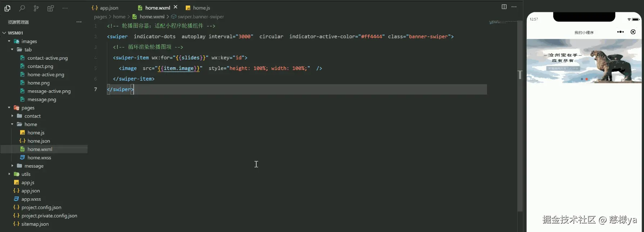This screenshot has height=232, width=644.
Task: Open the Search panel icon
Action: click(x=22, y=8)
